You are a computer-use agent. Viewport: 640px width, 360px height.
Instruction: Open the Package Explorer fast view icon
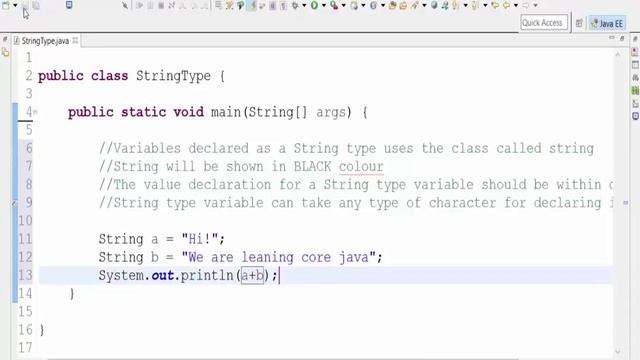pyautogui.click(x=5, y=52)
